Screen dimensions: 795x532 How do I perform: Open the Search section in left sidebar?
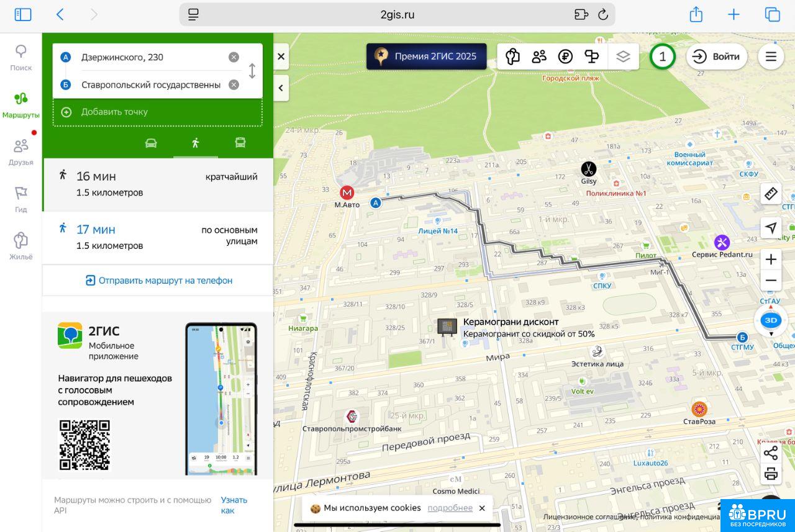21,58
